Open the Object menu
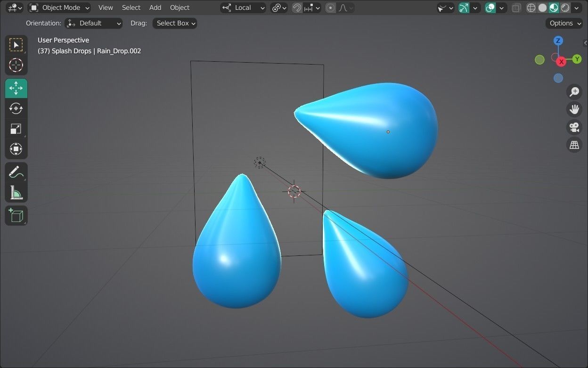This screenshot has width=588, height=368. pyautogui.click(x=180, y=8)
